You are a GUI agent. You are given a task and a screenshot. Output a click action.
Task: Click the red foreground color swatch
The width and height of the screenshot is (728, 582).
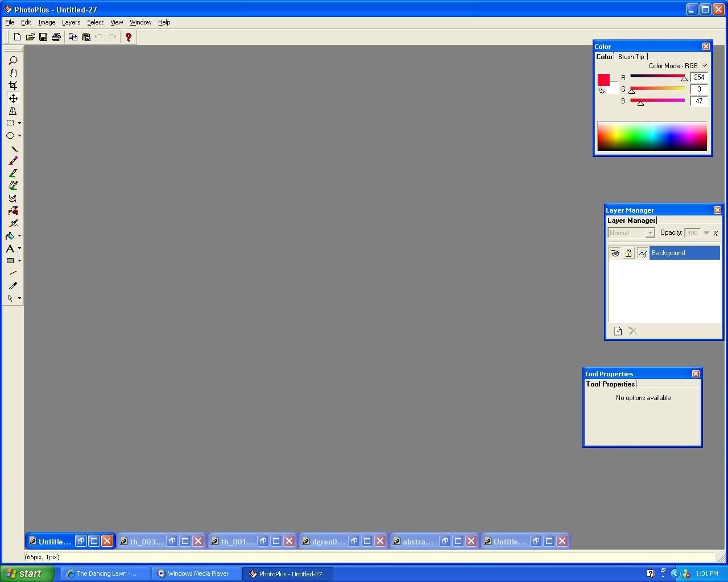[x=603, y=80]
